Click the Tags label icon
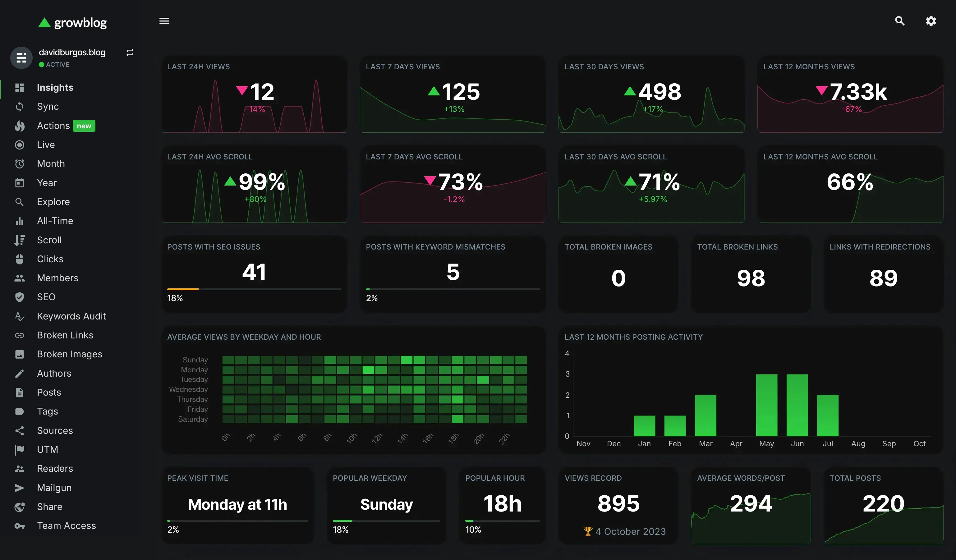 (x=19, y=412)
